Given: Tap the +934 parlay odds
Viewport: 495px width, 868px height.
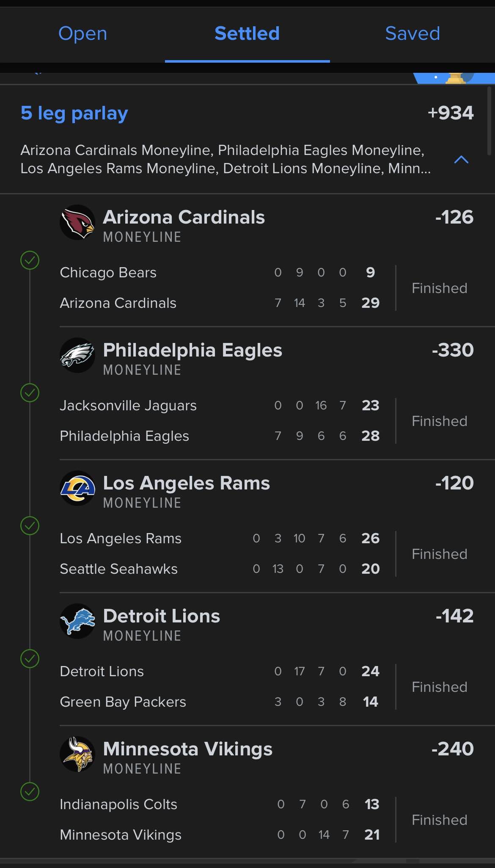Looking at the screenshot, I should [451, 113].
